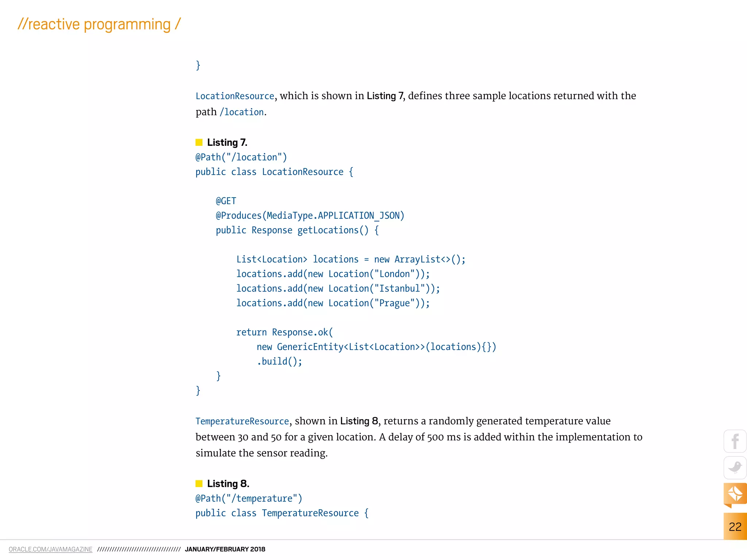The height and width of the screenshot is (560, 747).
Task: Open the orange email share icon
Action: pyautogui.click(x=735, y=495)
